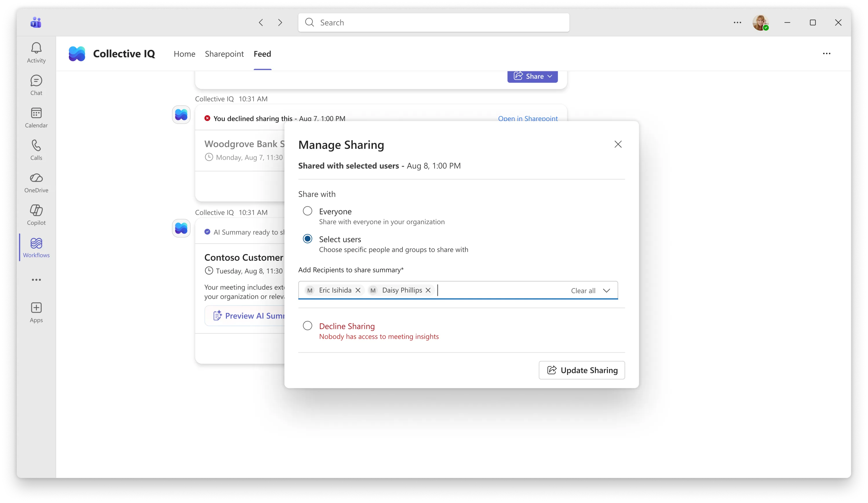Click into the Search box

[x=433, y=22]
